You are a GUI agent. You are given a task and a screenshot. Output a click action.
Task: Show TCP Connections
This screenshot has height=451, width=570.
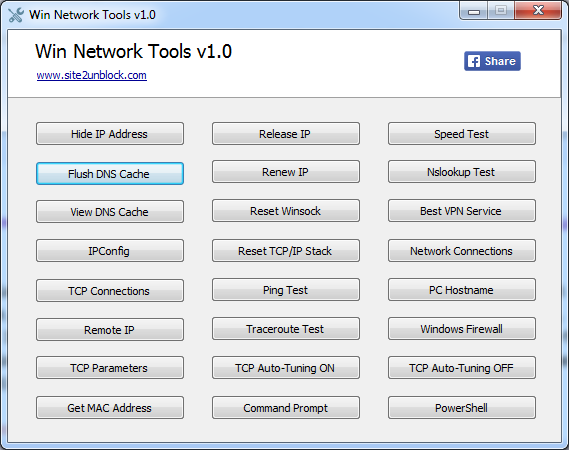click(x=110, y=291)
